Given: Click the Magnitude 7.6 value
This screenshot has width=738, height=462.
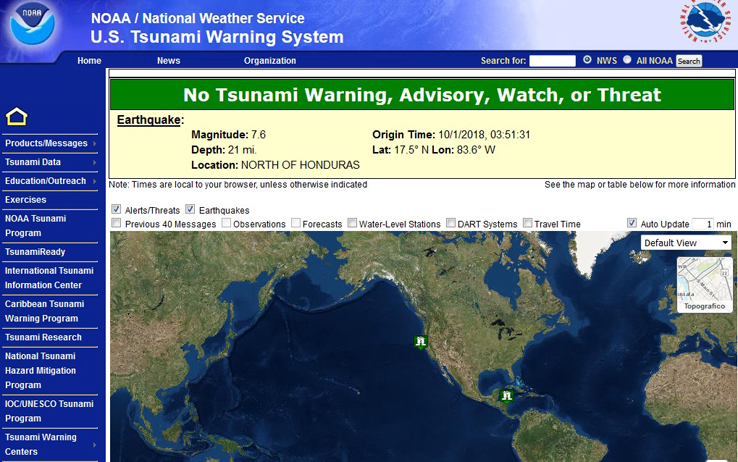Looking at the screenshot, I should [x=258, y=135].
